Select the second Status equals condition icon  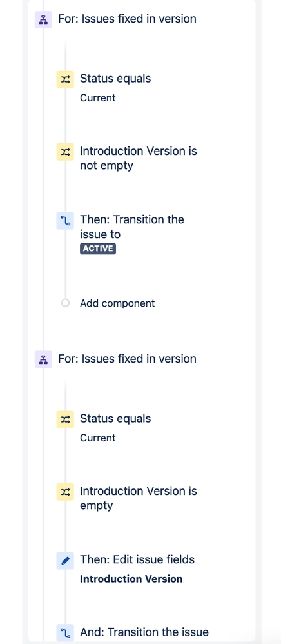65,419
